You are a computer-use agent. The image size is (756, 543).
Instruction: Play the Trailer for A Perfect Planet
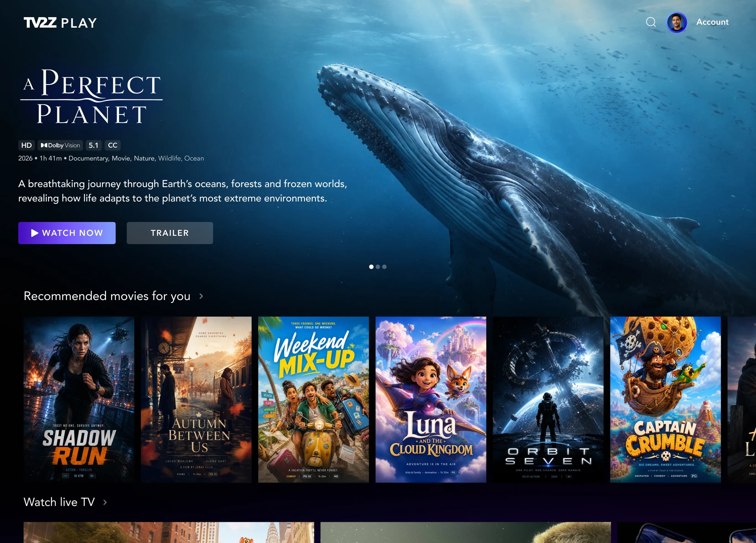pyautogui.click(x=170, y=233)
